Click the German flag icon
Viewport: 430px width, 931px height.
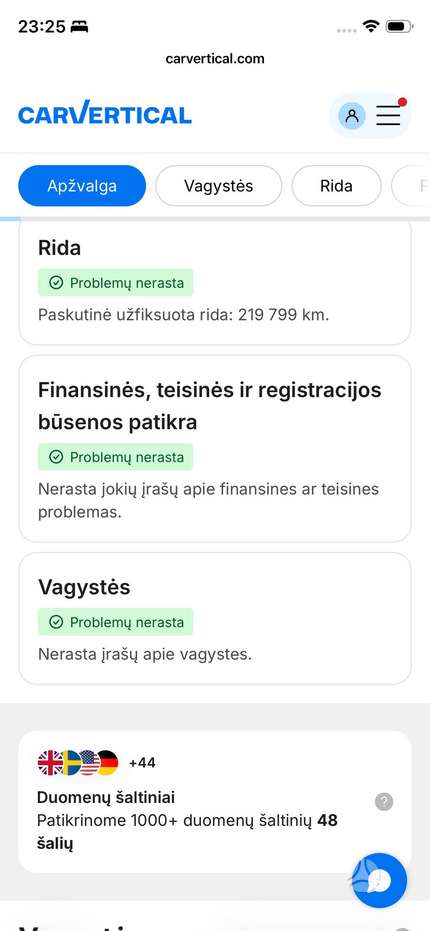click(108, 762)
